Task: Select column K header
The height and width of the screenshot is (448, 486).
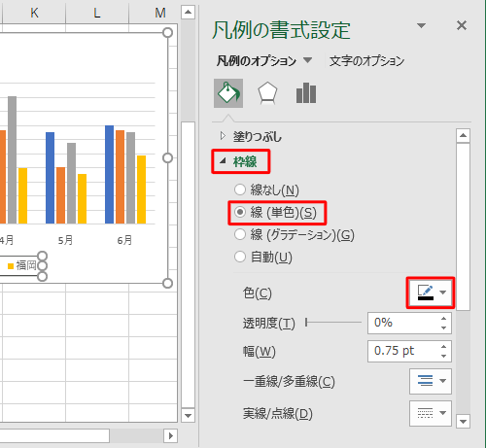Action: coord(34,13)
